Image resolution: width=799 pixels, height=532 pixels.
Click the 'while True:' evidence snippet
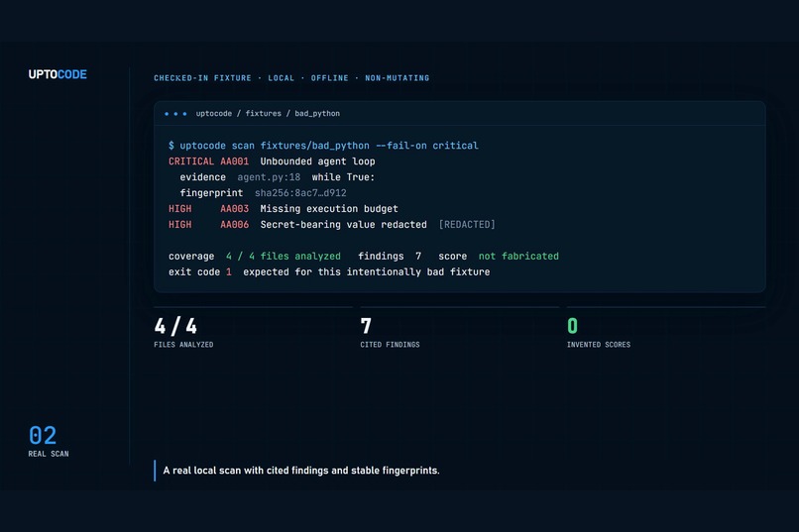(x=343, y=177)
